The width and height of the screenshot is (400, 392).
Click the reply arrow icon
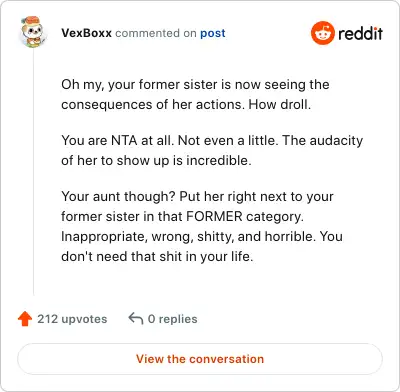click(136, 318)
